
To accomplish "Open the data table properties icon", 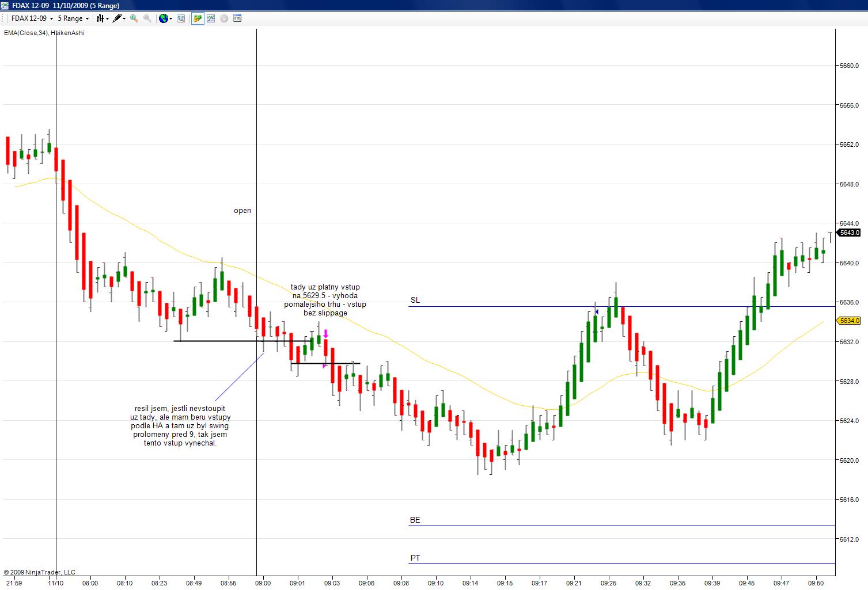I will click(x=237, y=18).
